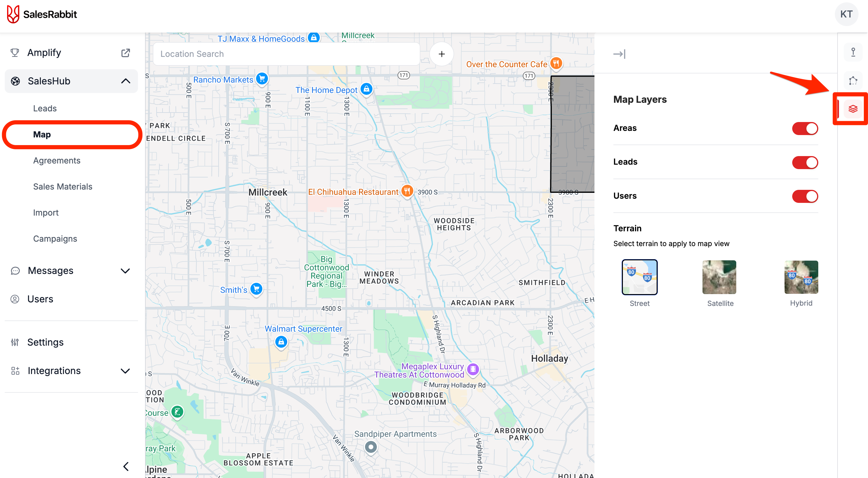868x478 pixels.
Task: Open the Import menu item
Action: click(46, 213)
